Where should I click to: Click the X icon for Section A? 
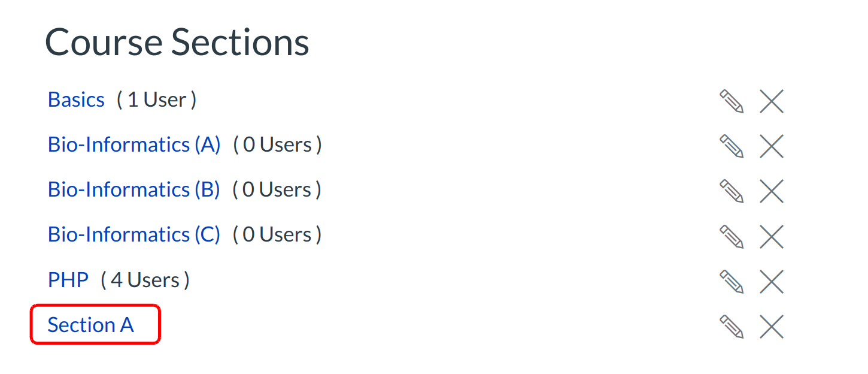click(772, 326)
